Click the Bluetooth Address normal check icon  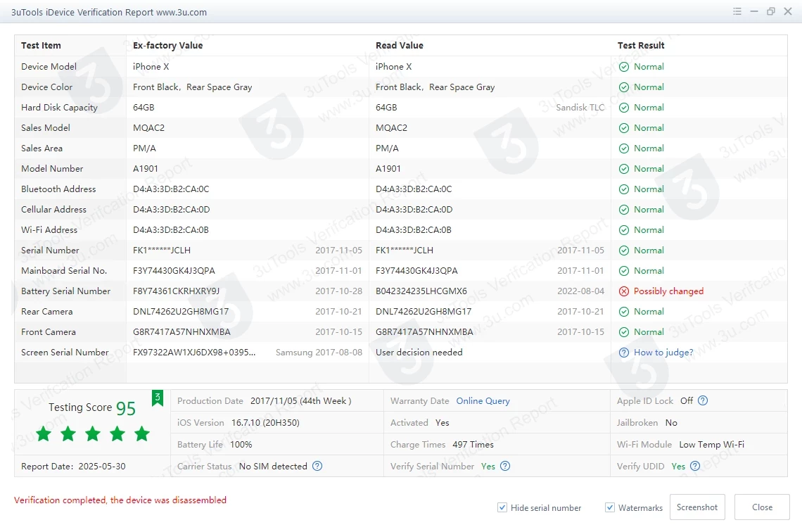(x=624, y=189)
